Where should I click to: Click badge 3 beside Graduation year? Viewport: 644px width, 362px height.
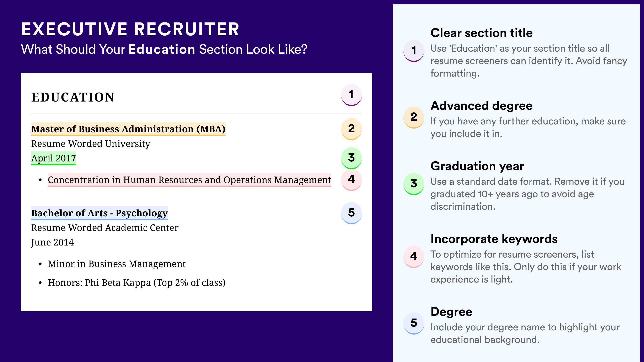pyautogui.click(x=414, y=184)
